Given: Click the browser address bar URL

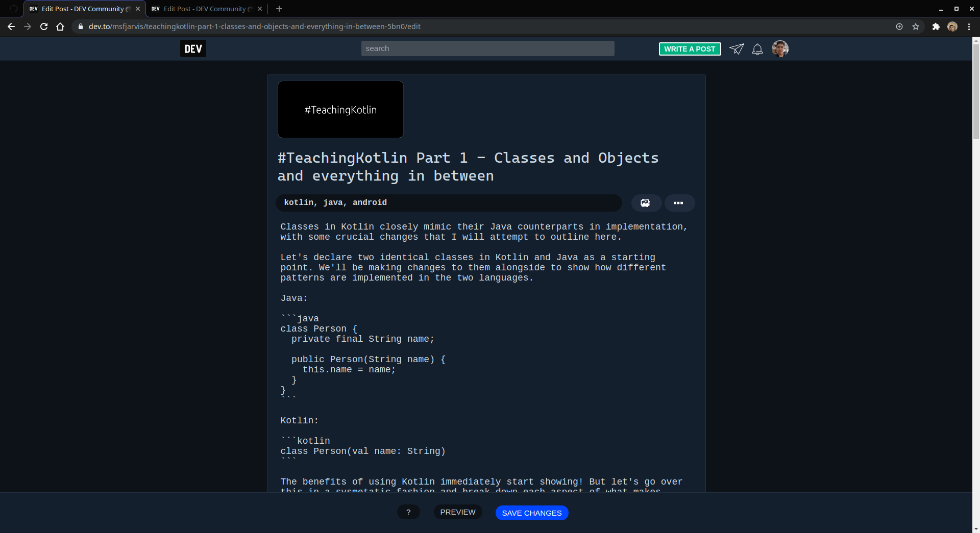Looking at the screenshot, I should click(x=255, y=27).
